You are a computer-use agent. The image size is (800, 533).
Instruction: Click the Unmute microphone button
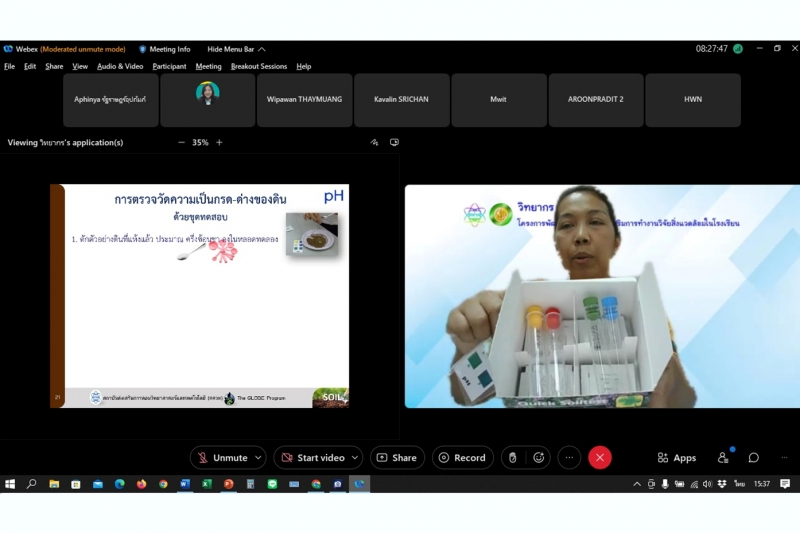pyautogui.click(x=222, y=458)
